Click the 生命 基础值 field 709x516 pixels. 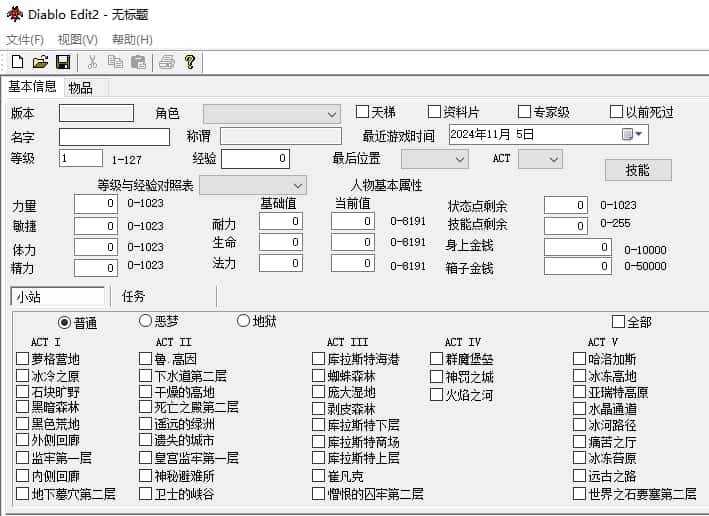[x=281, y=242]
